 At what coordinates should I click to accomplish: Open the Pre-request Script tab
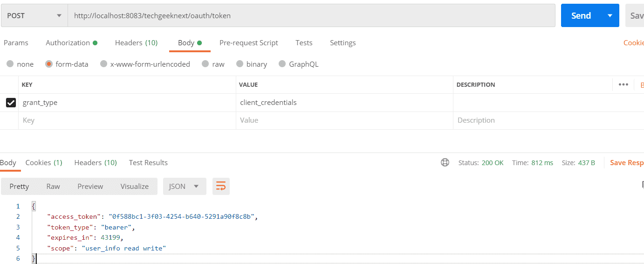click(x=249, y=42)
